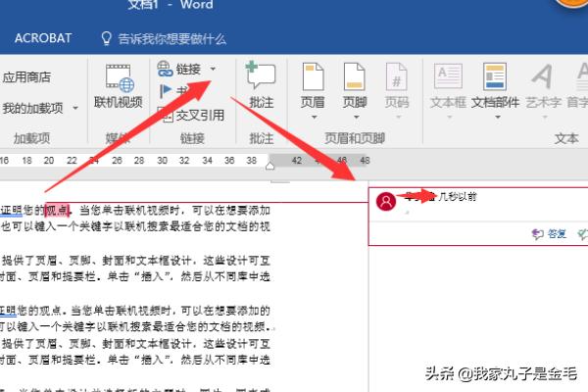Viewport: 588px width, 392px height.
Task: Expand the 页码 dropdown arrow
Action: 399,118
